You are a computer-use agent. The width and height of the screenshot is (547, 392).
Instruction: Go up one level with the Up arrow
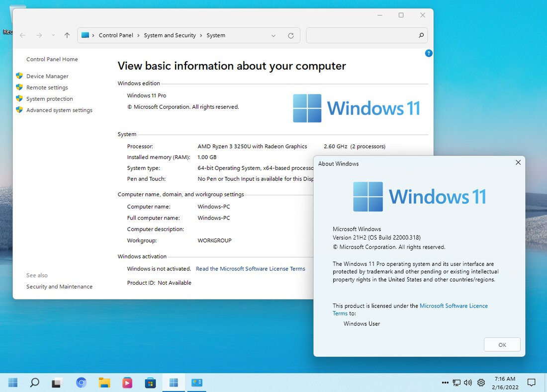(x=67, y=35)
